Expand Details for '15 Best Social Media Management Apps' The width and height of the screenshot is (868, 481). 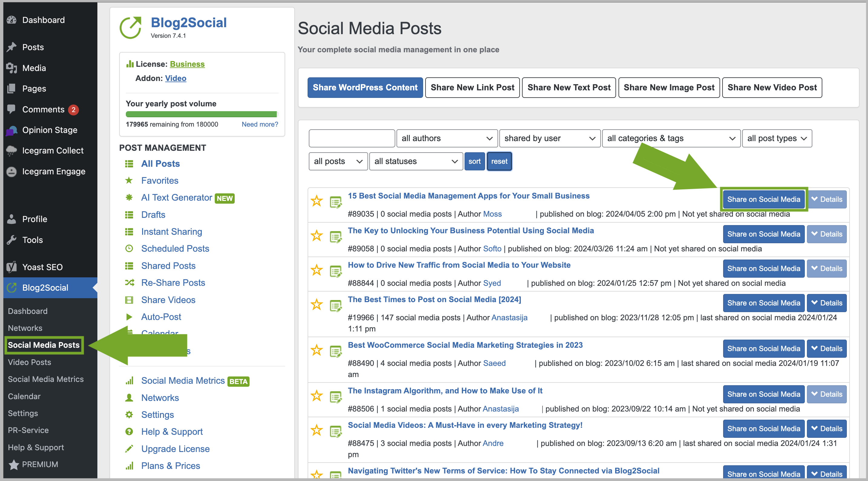(827, 199)
